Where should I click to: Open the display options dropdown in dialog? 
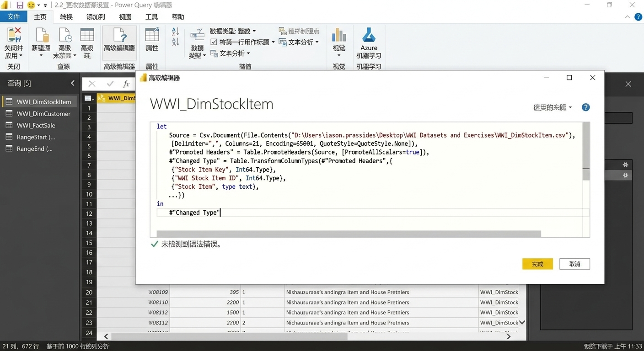(553, 107)
